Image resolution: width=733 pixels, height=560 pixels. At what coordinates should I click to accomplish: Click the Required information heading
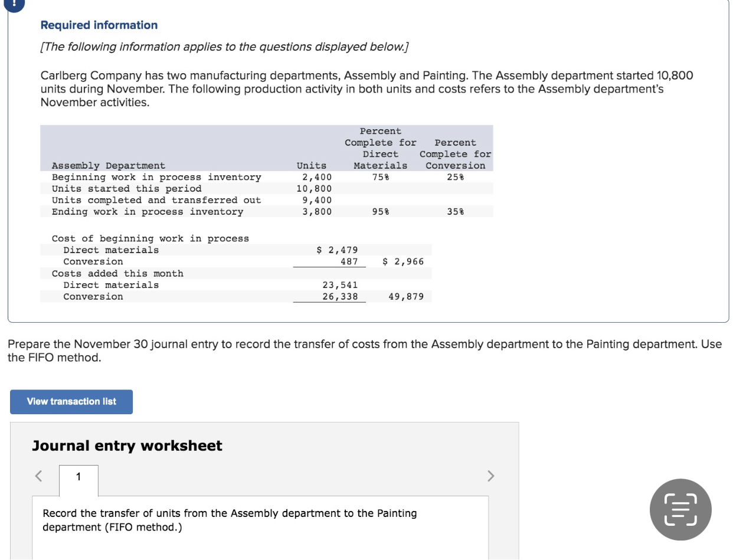(x=99, y=25)
